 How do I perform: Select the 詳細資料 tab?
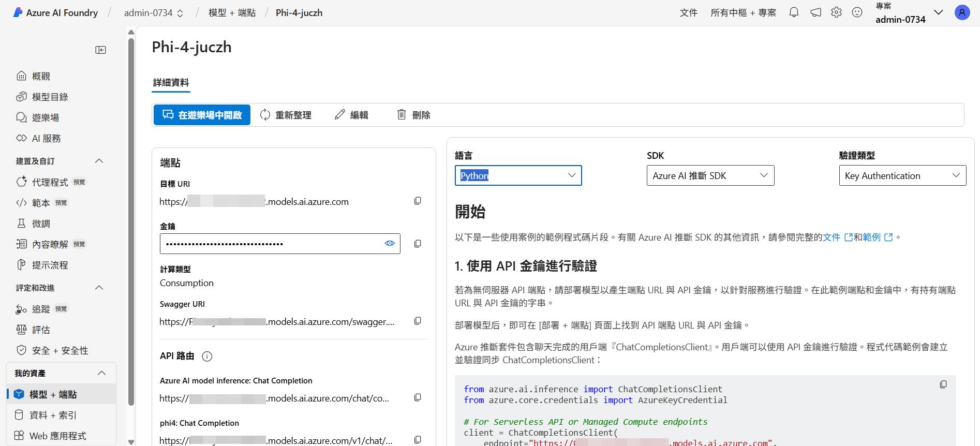[x=171, y=83]
